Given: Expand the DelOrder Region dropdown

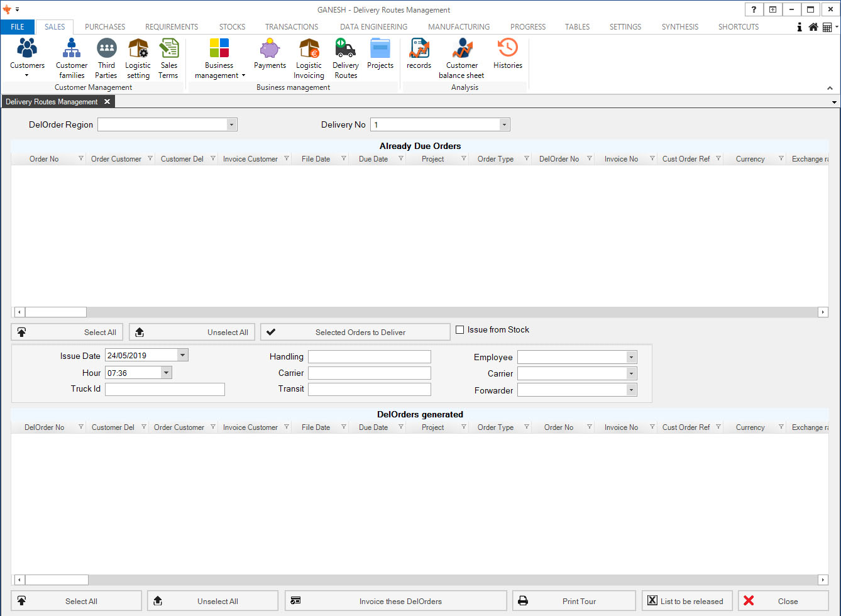Looking at the screenshot, I should tap(232, 125).
